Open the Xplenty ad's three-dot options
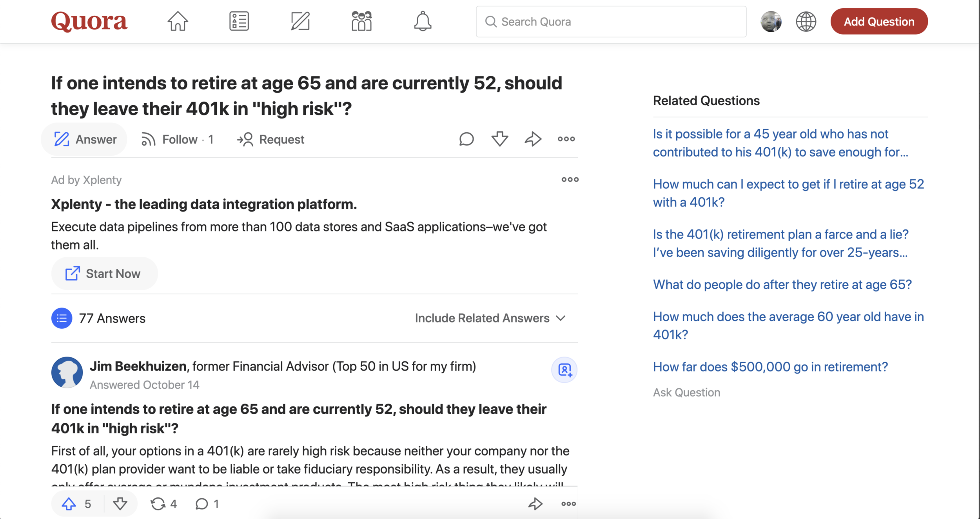 coord(570,180)
